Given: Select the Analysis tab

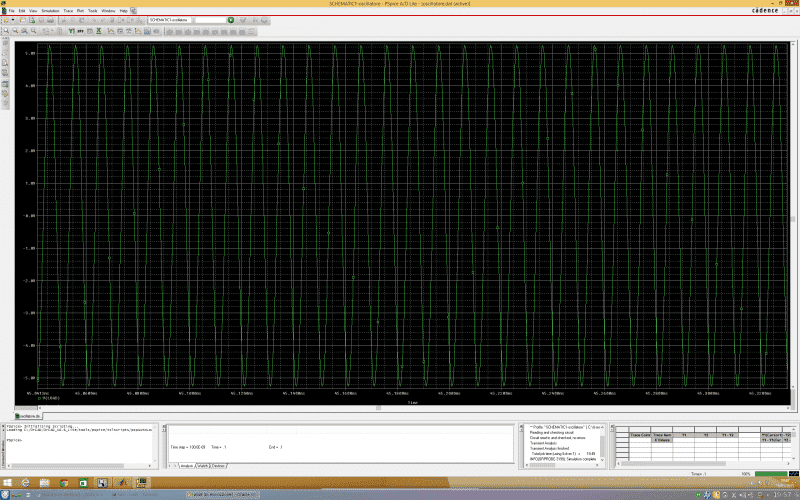Looking at the screenshot, I should point(184,466).
